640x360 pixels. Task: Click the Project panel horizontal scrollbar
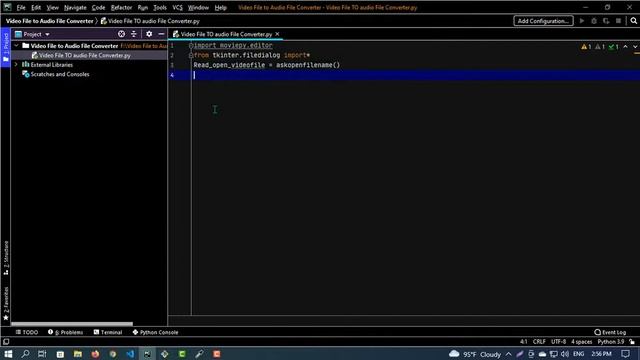(x=72, y=324)
